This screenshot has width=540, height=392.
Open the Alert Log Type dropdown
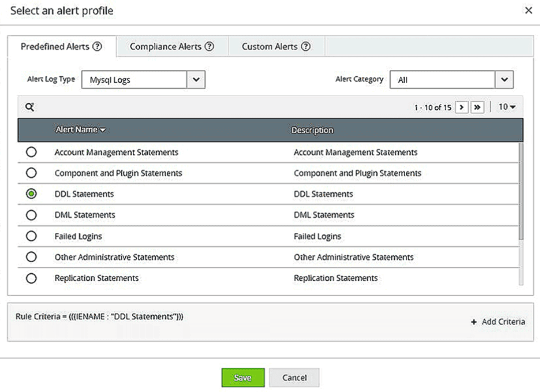point(196,79)
